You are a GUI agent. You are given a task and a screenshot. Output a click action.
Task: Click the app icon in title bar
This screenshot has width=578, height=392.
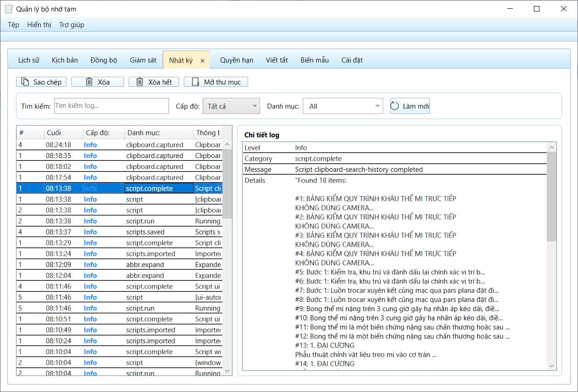(x=8, y=9)
